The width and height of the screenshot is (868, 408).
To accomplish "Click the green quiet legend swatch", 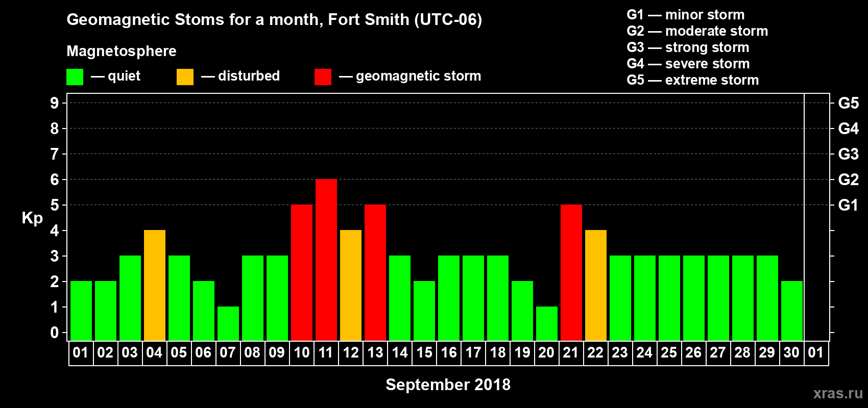I will point(75,77).
